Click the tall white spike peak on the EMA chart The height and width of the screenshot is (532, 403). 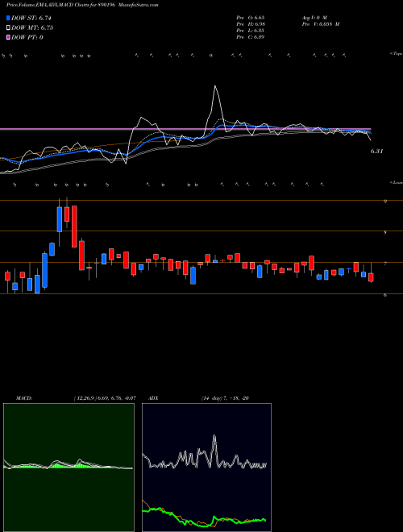(x=215, y=85)
